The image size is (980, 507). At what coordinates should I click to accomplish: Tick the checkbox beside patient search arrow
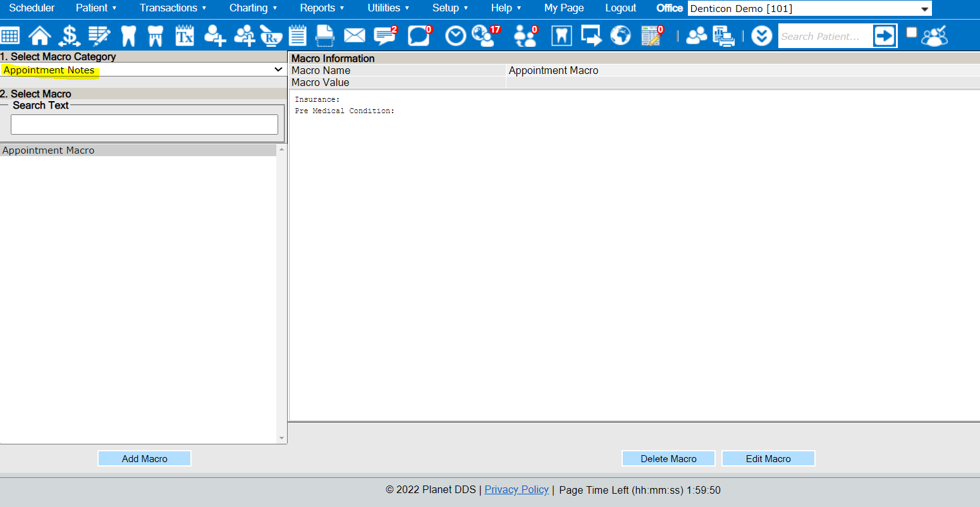pos(911,32)
